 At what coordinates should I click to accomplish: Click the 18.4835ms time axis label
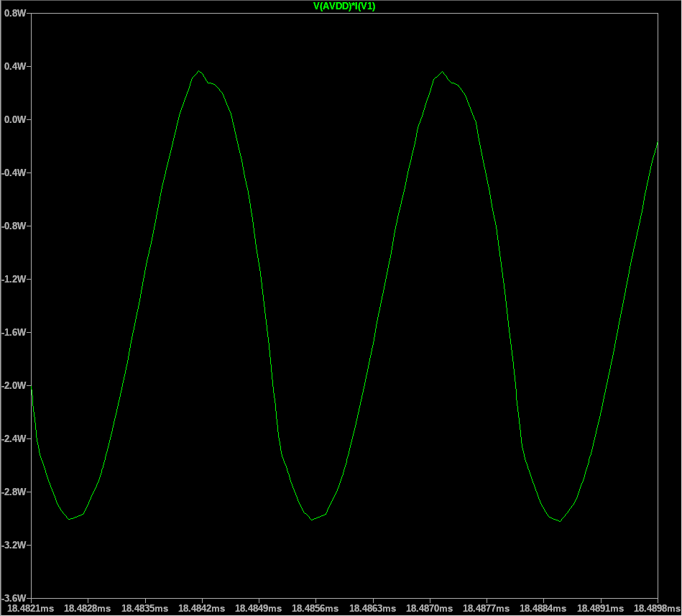click(x=145, y=608)
